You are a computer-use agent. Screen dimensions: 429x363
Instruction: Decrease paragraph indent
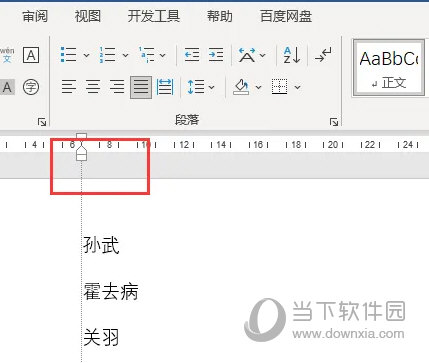(192, 55)
